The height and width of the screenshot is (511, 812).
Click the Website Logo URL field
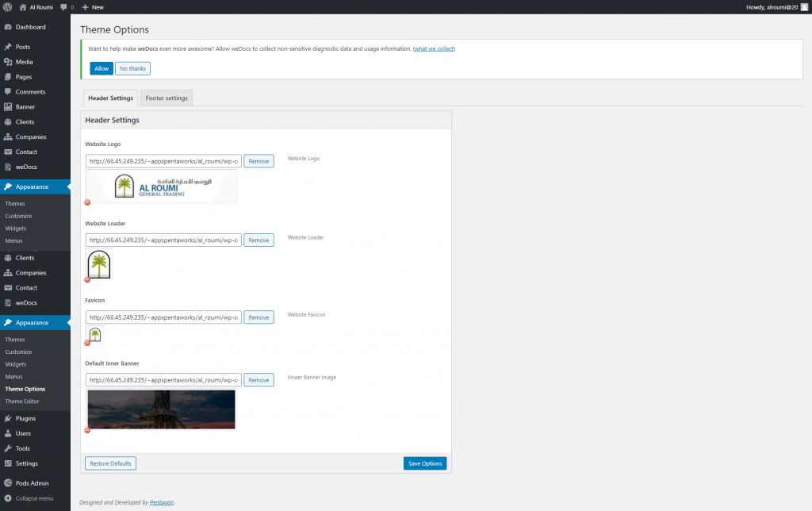(x=163, y=161)
